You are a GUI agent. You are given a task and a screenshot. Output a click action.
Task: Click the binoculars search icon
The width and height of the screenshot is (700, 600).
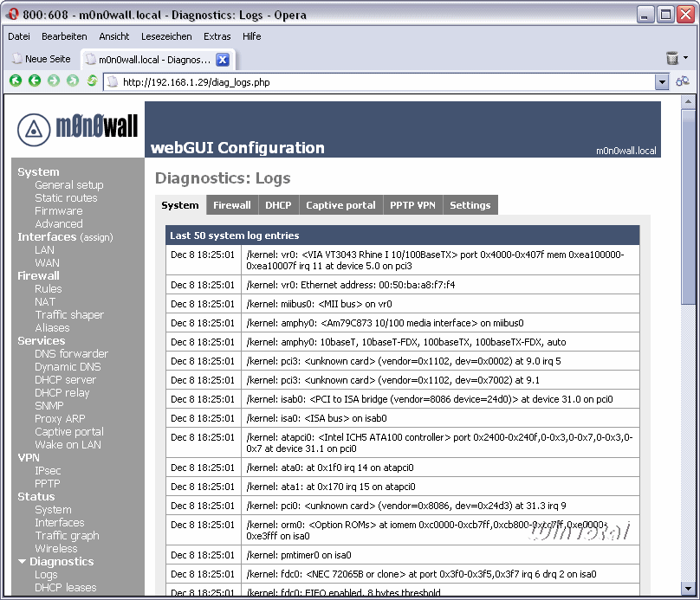pos(683,81)
